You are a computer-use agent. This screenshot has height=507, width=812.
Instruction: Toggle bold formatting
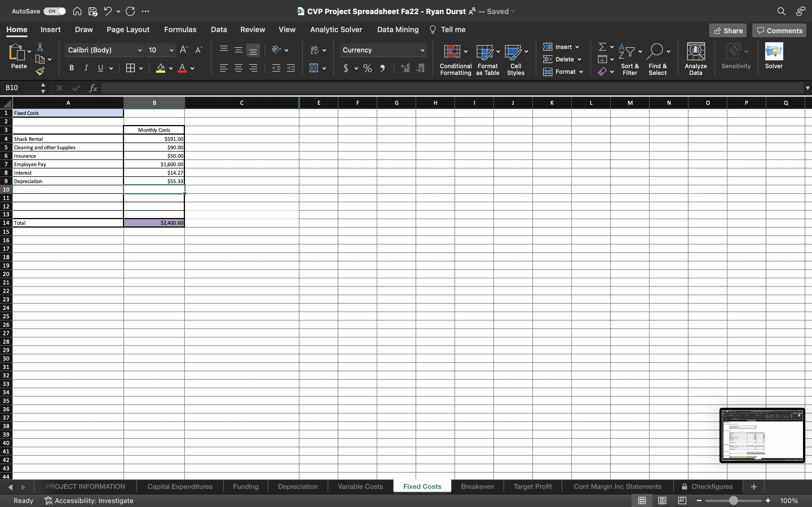coord(71,68)
